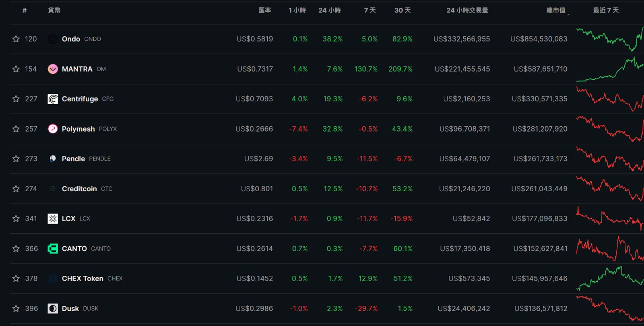644x326 pixels.
Task: View CHEX Token 7-day sparkline chart
Action: point(610,278)
